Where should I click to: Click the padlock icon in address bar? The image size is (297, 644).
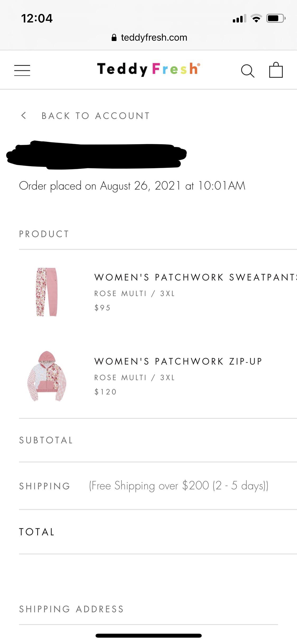point(114,38)
